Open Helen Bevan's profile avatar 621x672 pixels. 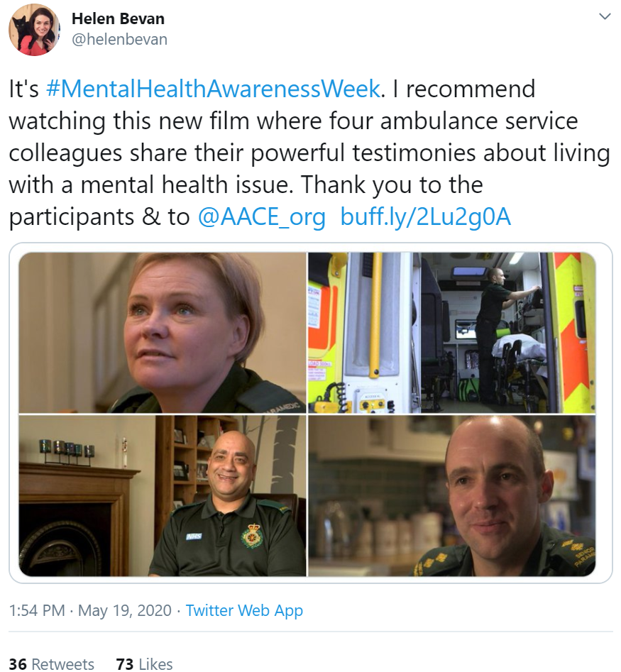(34, 30)
